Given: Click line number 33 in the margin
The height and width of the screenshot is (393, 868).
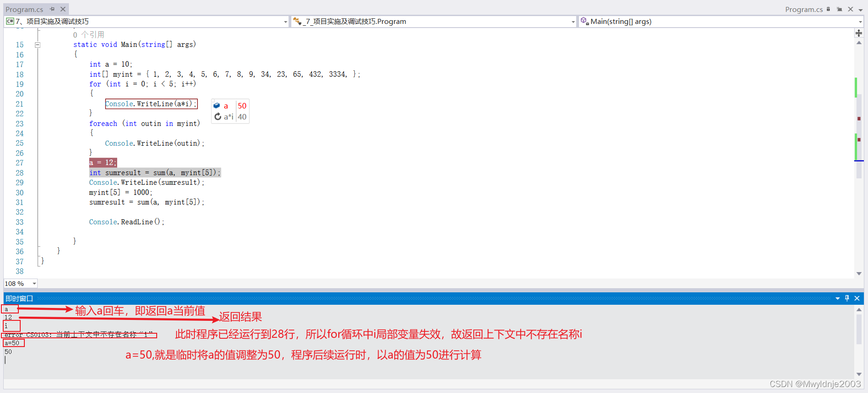Looking at the screenshot, I should click(20, 222).
